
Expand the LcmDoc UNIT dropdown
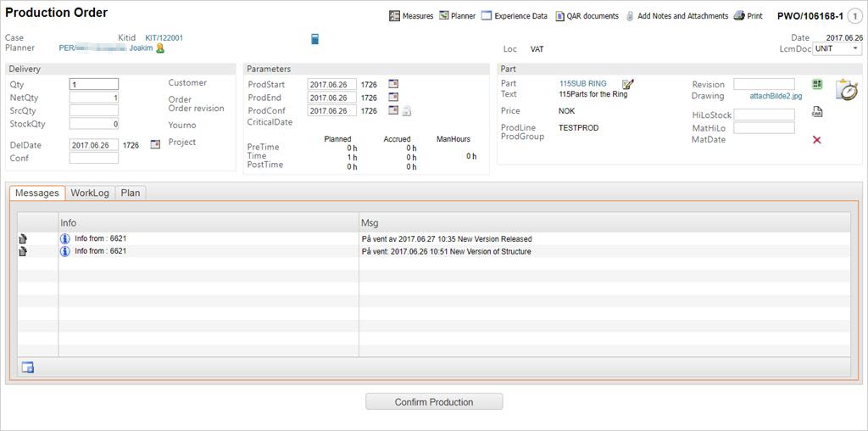[837, 49]
